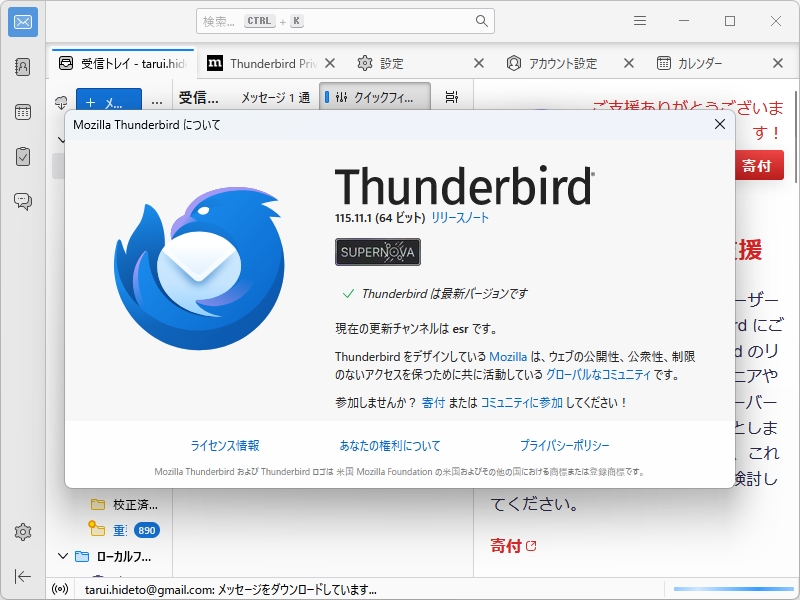
Task: Open the Address Book from the sidebar
Action: click(x=22, y=65)
